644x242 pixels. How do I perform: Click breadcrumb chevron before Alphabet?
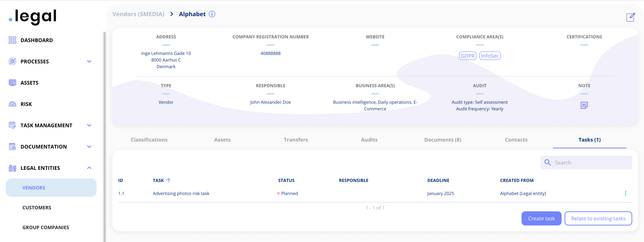pos(171,14)
